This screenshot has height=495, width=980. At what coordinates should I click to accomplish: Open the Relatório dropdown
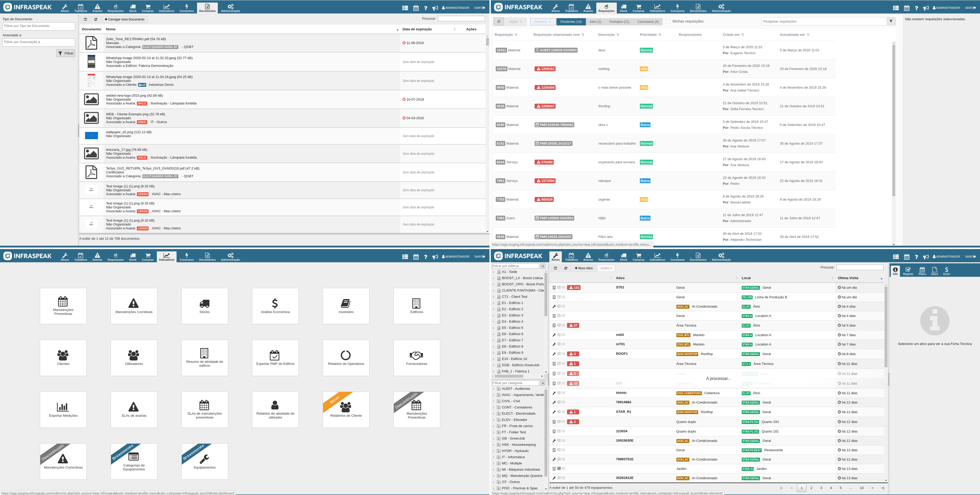[542, 22]
